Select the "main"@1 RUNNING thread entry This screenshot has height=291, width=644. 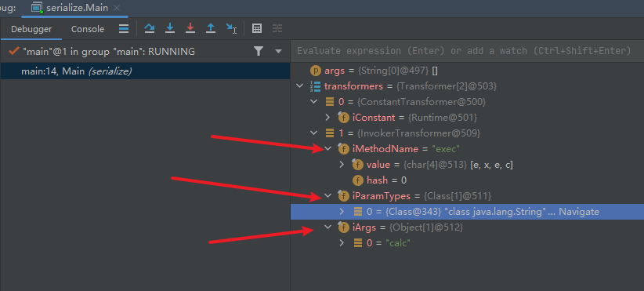(109, 52)
